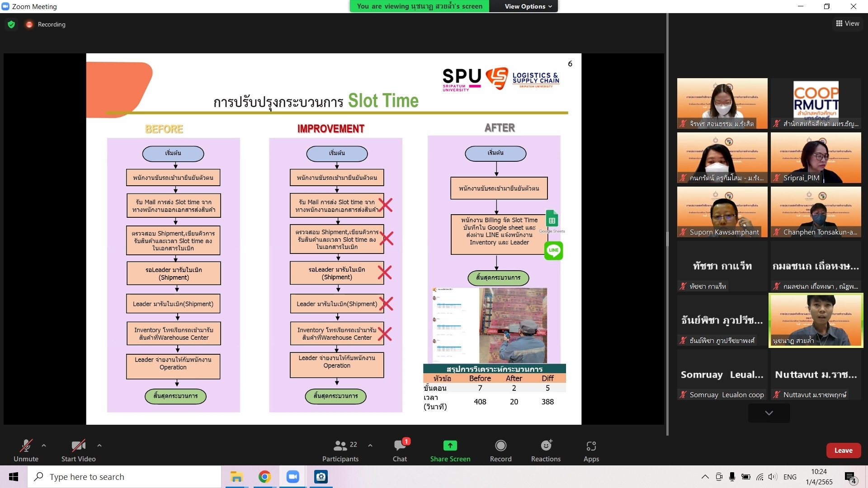Open View Options dropdown at top
The width and height of the screenshot is (868, 488).
(x=528, y=6)
